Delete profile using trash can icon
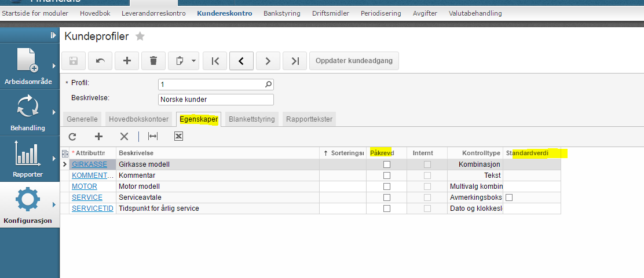The width and height of the screenshot is (644, 278). (x=153, y=61)
